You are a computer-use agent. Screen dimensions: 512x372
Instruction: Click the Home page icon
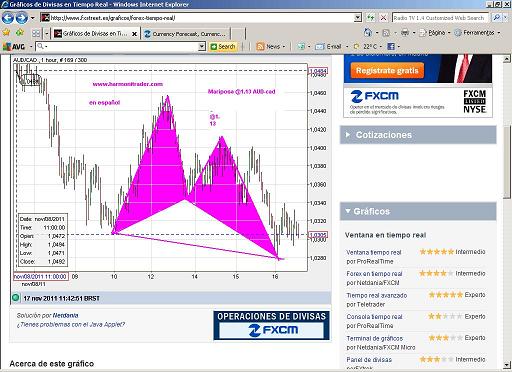tap(368, 33)
